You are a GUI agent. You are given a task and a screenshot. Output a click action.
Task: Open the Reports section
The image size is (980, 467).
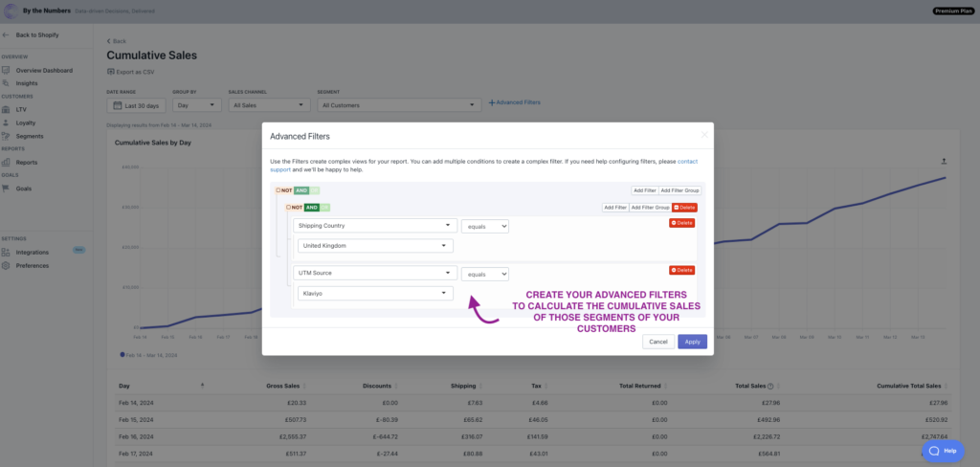pos(27,162)
